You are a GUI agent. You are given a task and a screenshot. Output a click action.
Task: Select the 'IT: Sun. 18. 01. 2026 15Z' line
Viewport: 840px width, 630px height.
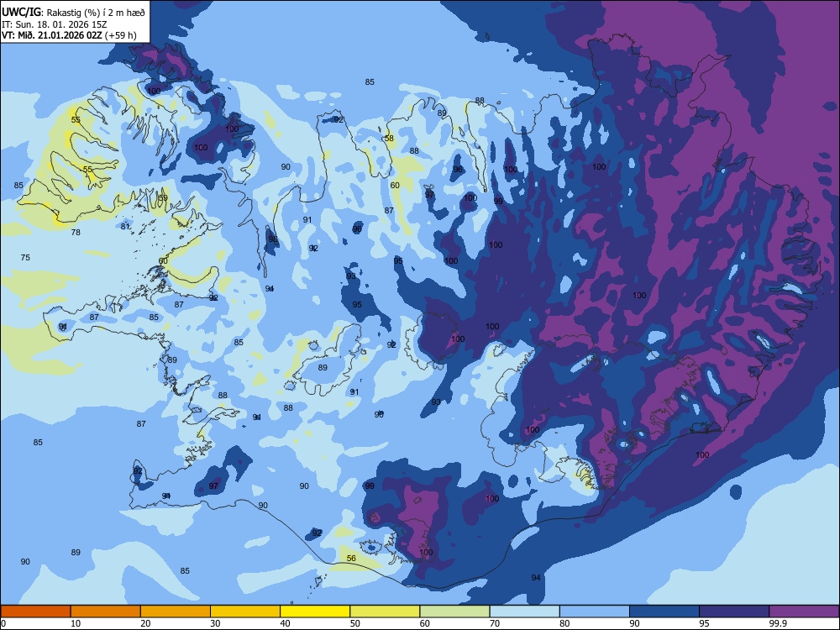54,24
